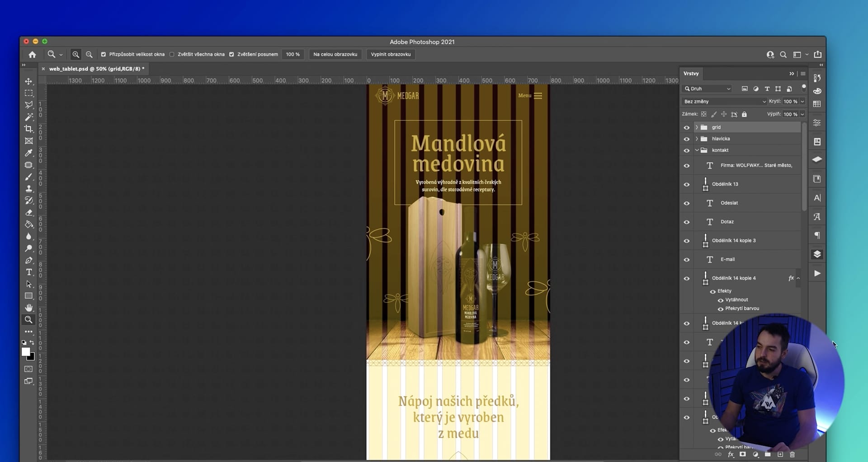Select the Eraser tool
Viewport: 868px width, 462px height.
pos(28,213)
